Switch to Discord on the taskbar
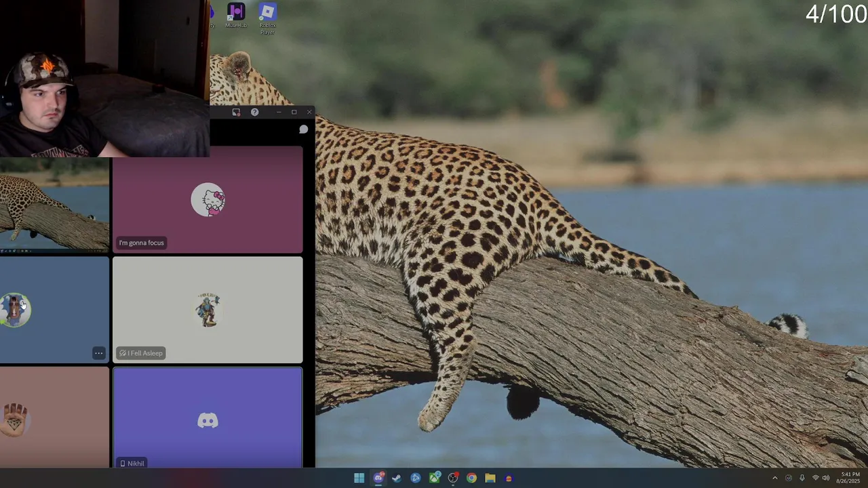The image size is (868, 488). [x=378, y=478]
